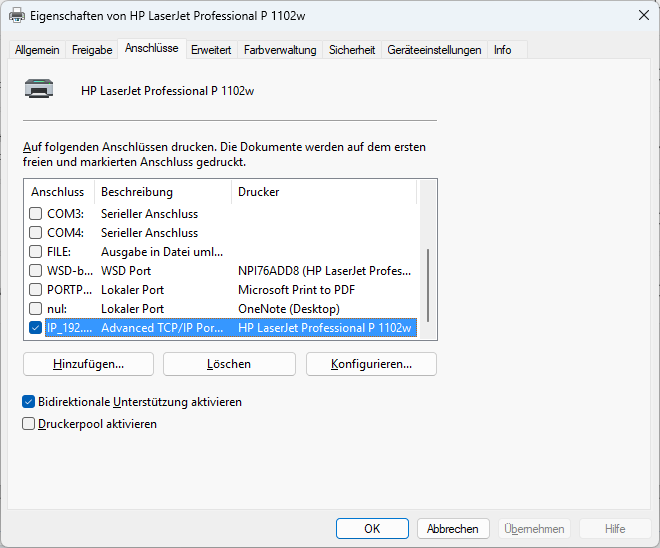
Task: Click the Übernehmen button
Action: coord(534,529)
